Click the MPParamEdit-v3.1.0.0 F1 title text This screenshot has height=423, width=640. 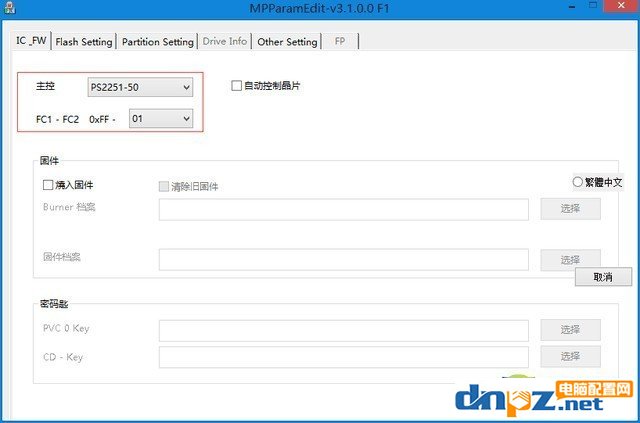pyautogui.click(x=319, y=8)
